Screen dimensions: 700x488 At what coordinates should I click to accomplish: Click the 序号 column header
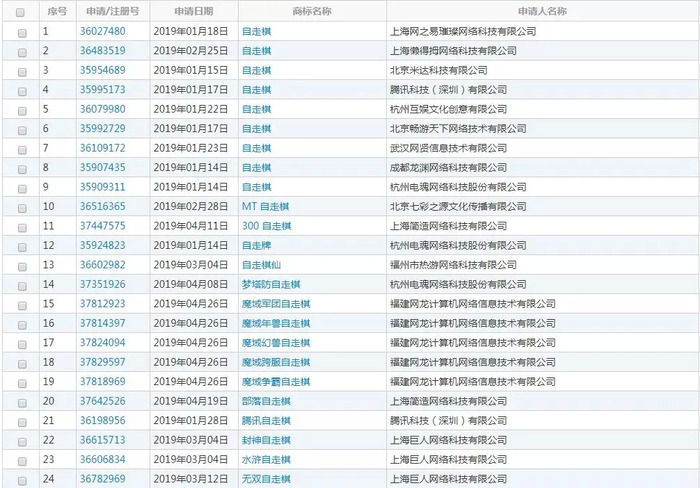click(57, 11)
